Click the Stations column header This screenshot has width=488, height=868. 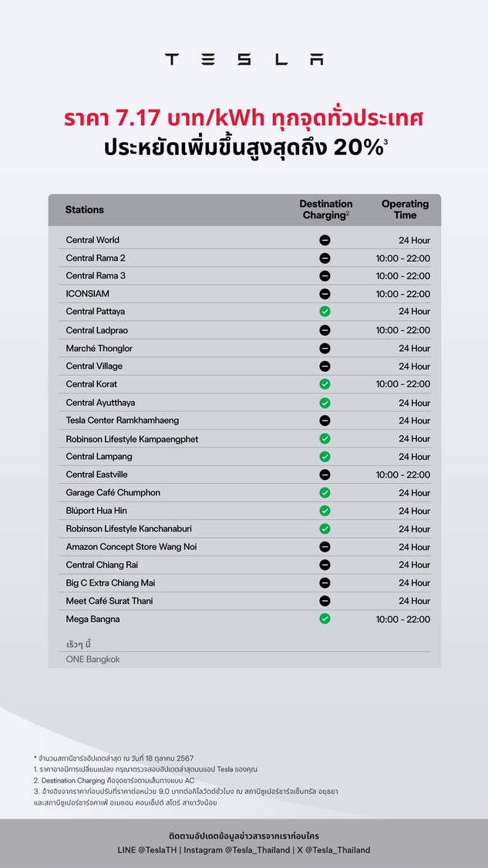coord(84,210)
